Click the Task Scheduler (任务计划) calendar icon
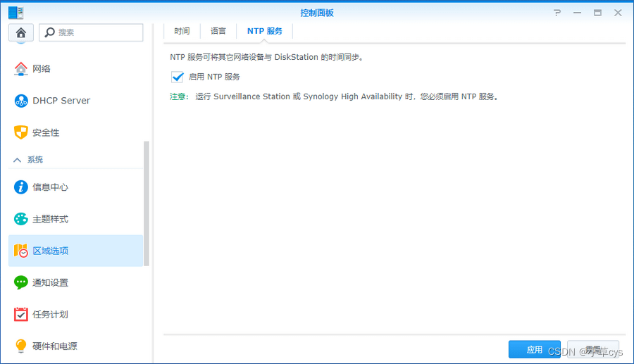This screenshot has height=364, width=634. coord(21,314)
